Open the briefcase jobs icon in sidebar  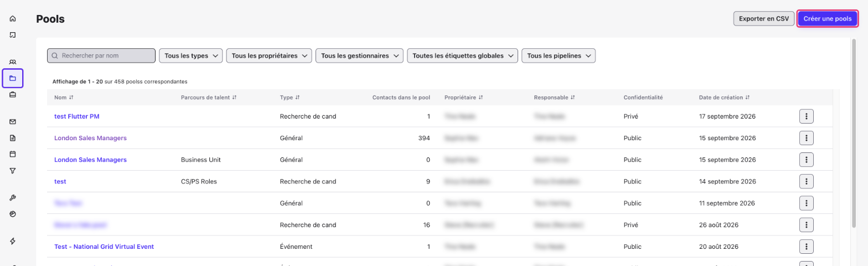coord(13,95)
